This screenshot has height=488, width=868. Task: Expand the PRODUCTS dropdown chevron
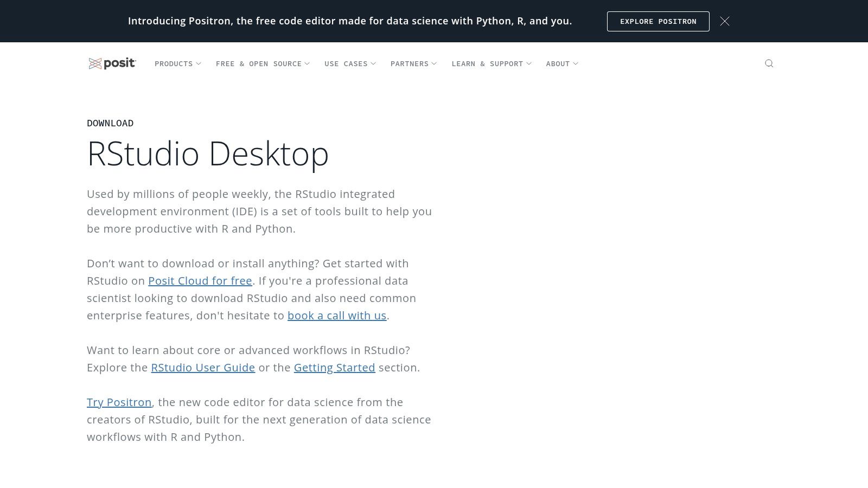coord(199,64)
